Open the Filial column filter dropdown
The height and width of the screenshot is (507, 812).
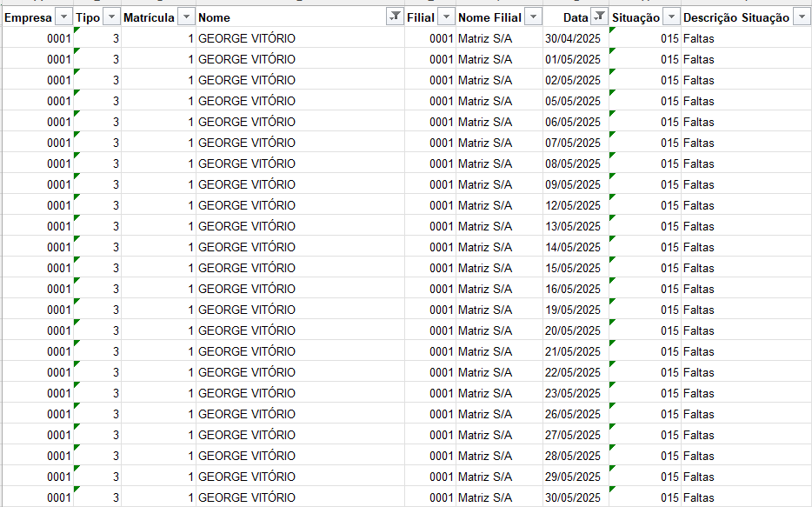(446, 17)
